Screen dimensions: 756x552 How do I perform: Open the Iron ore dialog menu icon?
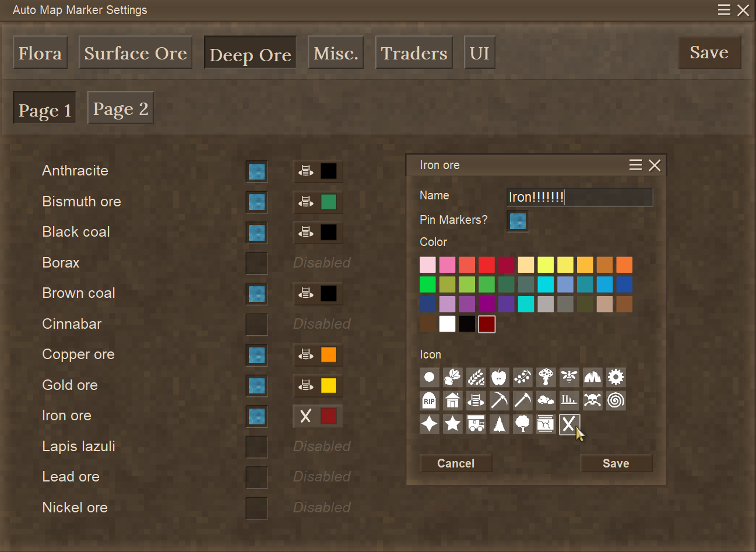636,165
